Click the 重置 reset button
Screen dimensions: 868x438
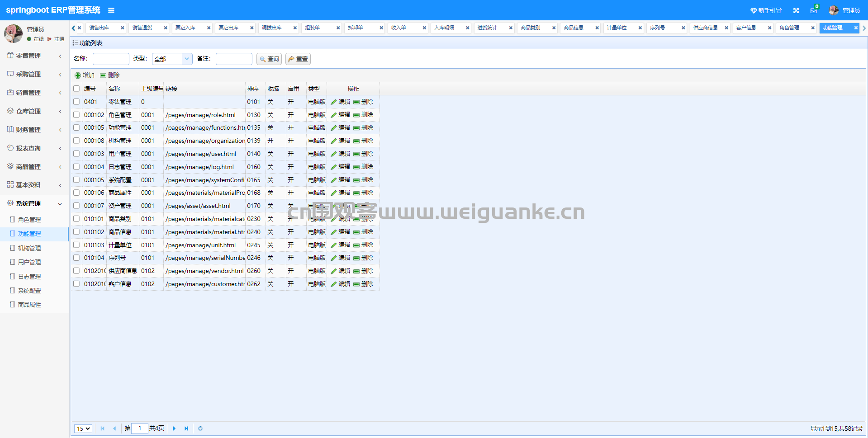[x=298, y=59]
